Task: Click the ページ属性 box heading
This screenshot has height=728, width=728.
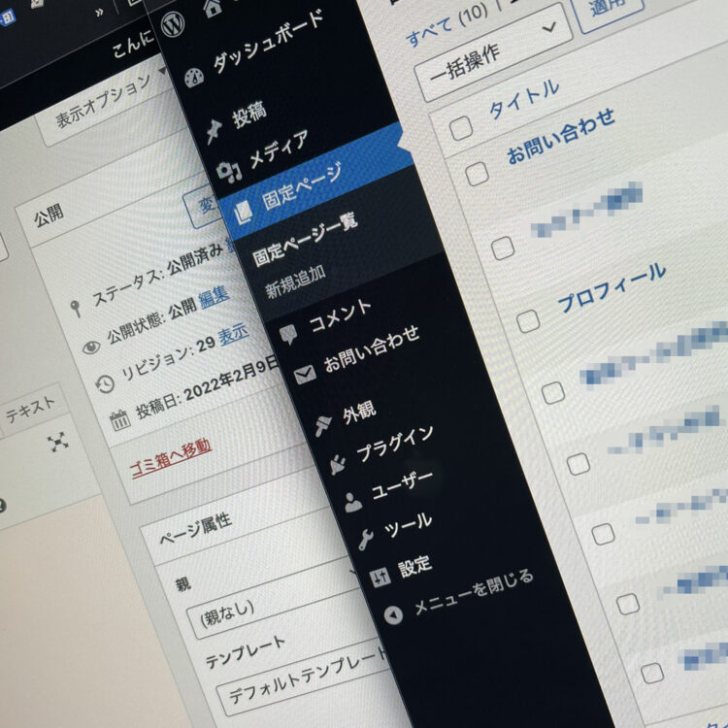Action: coord(195,530)
